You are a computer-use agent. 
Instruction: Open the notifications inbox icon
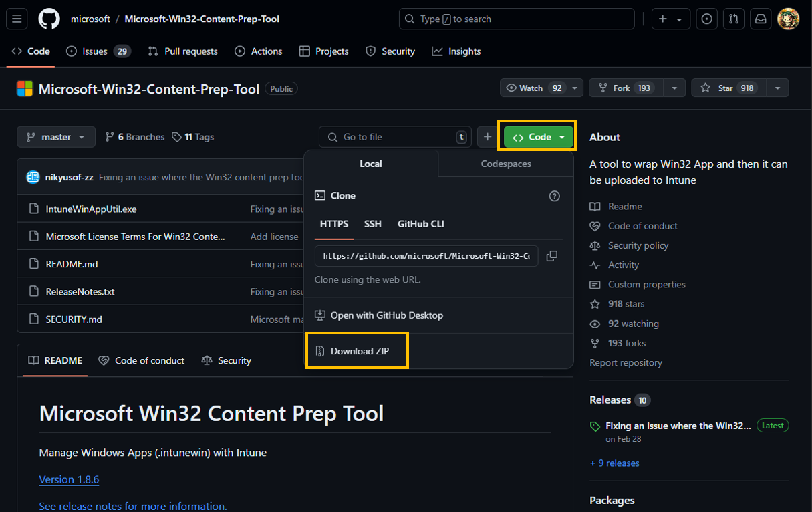tap(761, 19)
